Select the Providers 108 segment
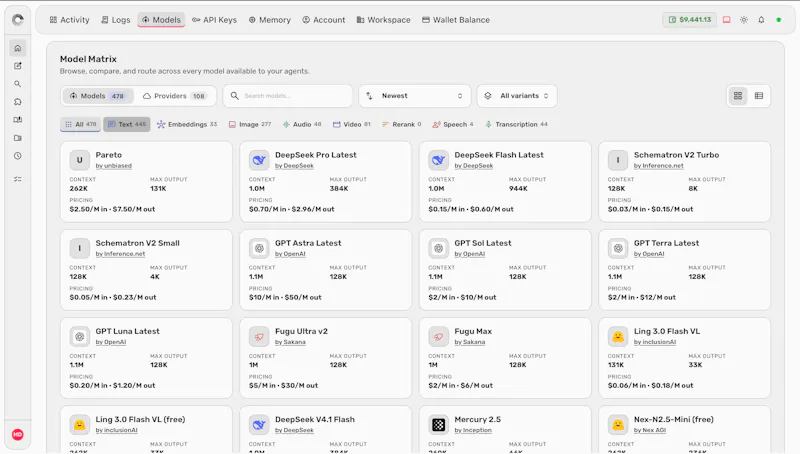 point(174,96)
